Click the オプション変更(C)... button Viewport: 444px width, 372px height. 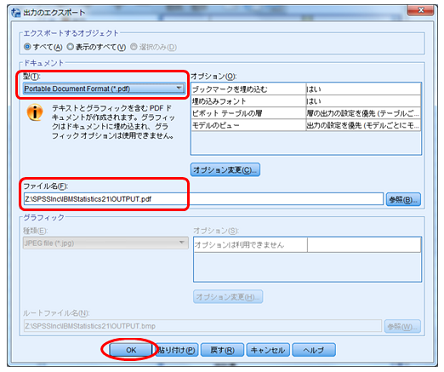[x=225, y=170]
